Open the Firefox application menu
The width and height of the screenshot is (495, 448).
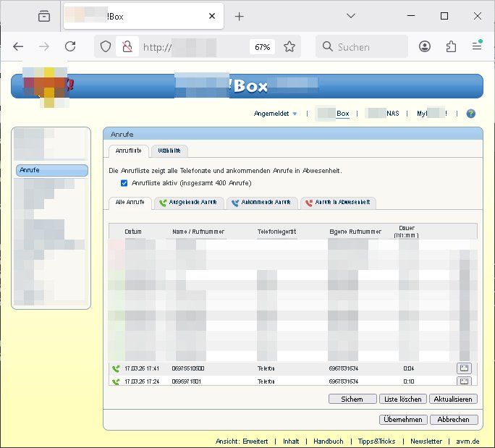tap(477, 46)
